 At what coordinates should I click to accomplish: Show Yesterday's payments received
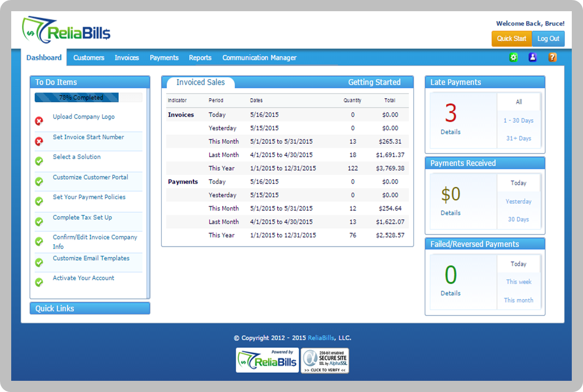pos(518,201)
